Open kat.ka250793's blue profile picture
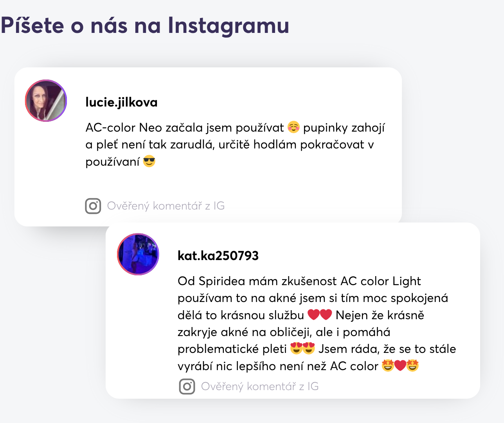This screenshot has height=423, width=504. coord(138,254)
